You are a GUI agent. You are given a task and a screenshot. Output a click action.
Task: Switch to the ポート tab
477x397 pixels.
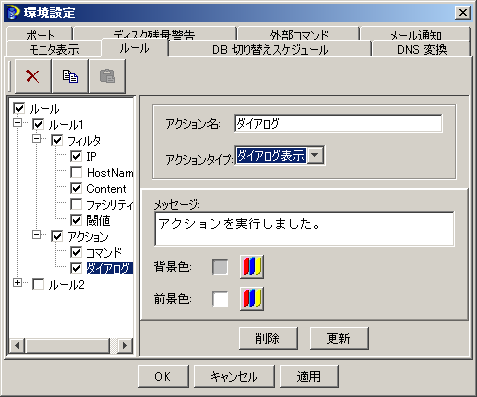click(x=40, y=34)
